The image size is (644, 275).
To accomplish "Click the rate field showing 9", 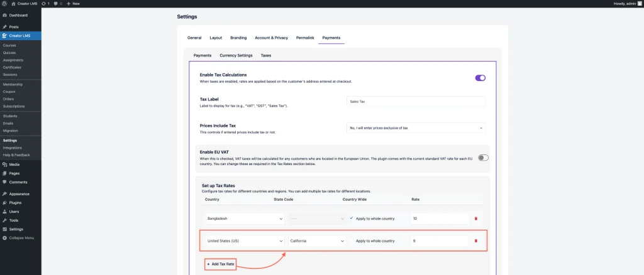I will click(x=439, y=240).
